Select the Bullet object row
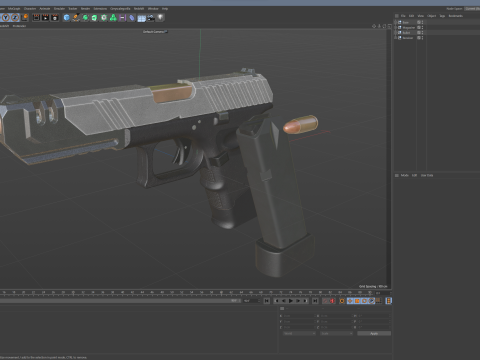This screenshot has width=480, height=360. coord(406,33)
